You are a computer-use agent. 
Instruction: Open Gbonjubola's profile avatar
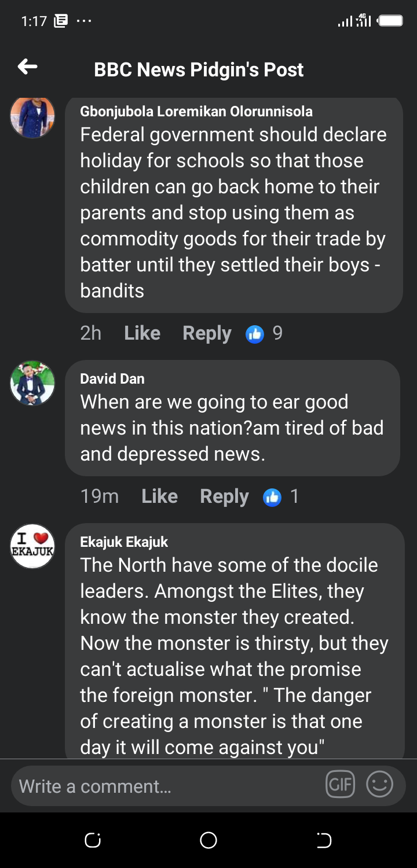point(33,118)
